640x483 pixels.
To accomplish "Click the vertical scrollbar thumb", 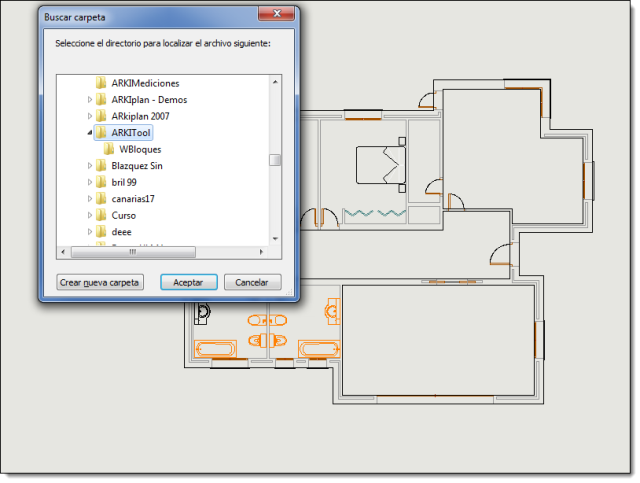I will [275, 160].
